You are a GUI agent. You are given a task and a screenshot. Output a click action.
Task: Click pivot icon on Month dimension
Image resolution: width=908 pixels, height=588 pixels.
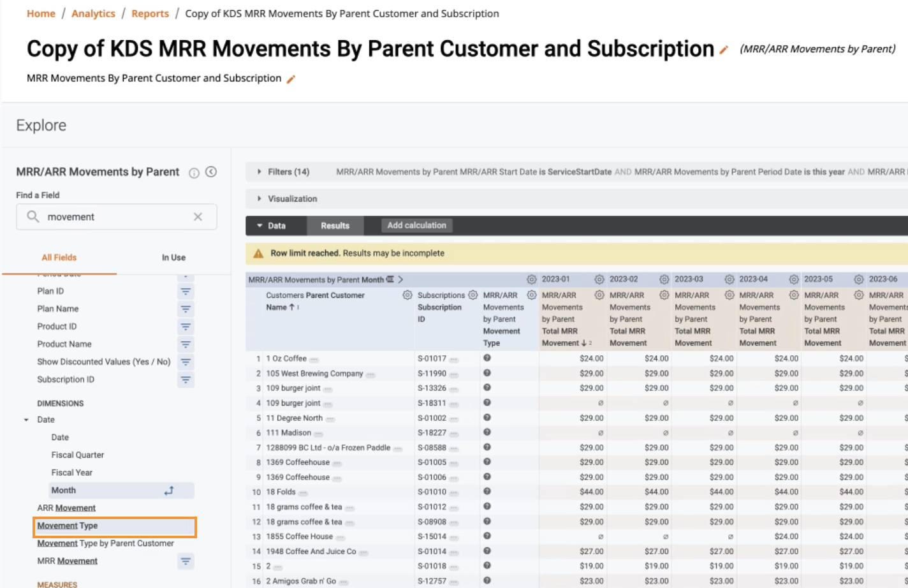169,490
